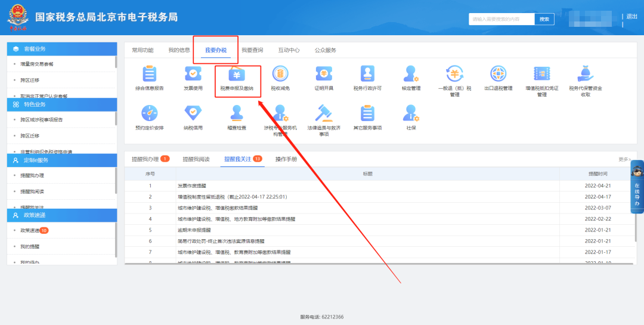Click 税务代保管资金收取 icon

[585, 74]
